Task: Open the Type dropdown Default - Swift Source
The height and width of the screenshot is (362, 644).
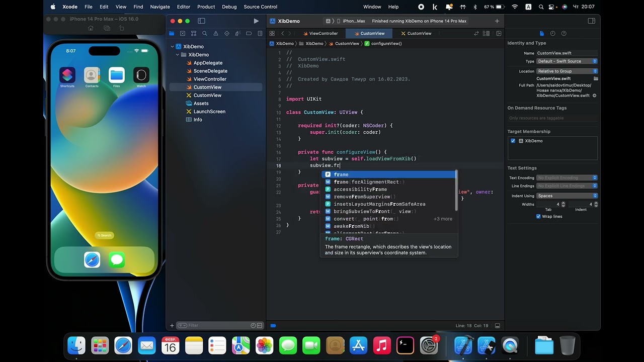Action: 567,61
